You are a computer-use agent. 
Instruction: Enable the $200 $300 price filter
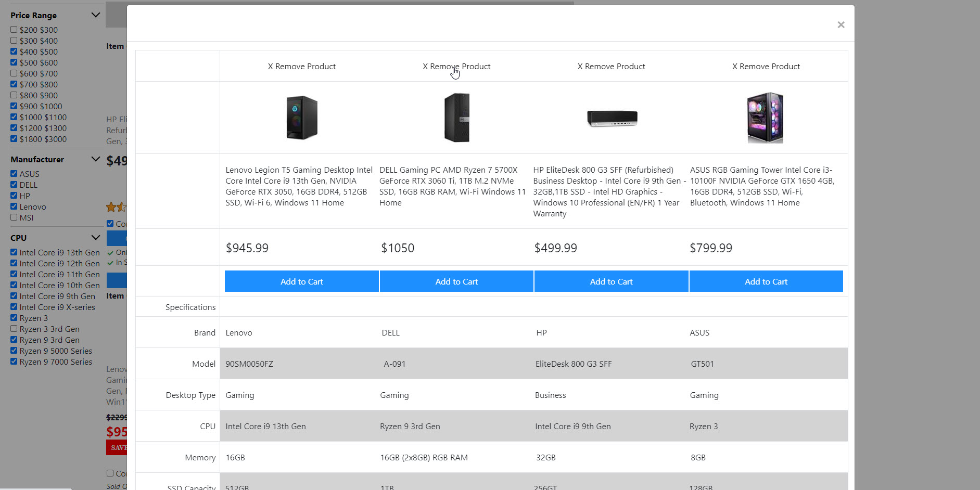14,30
